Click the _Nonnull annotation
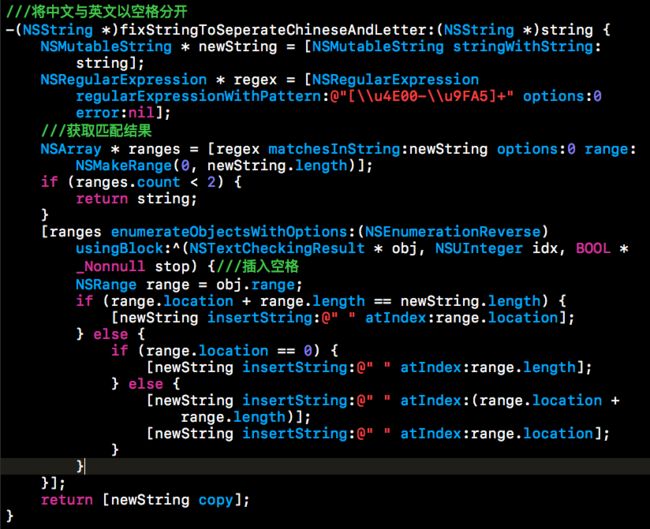The height and width of the screenshot is (529, 650). point(110,266)
